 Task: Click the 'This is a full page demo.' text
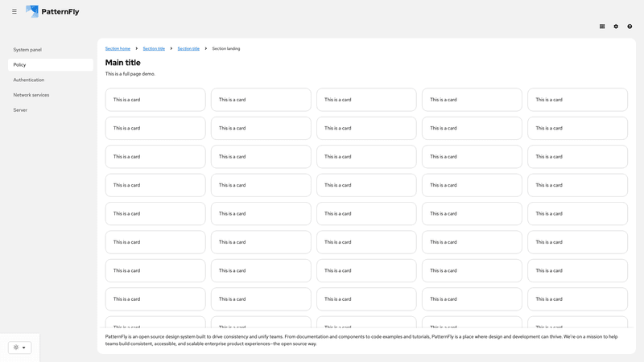click(x=130, y=74)
